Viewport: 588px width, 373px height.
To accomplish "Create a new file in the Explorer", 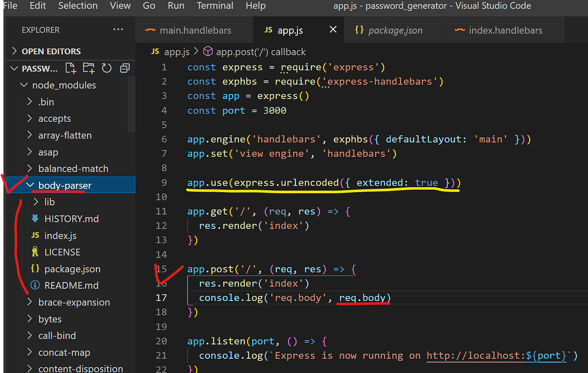I will pyautogui.click(x=70, y=68).
